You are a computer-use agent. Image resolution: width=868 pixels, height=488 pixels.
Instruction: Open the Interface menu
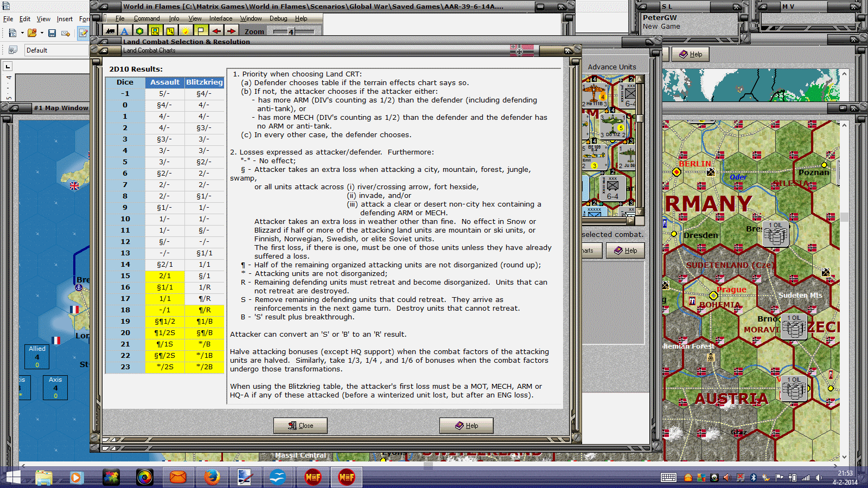[221, 18]
